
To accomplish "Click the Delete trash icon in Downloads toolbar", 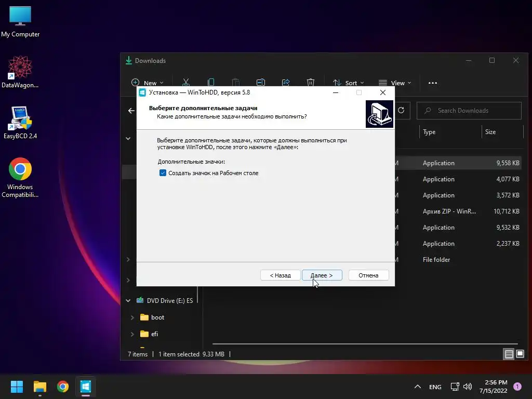I will point(311,83).
